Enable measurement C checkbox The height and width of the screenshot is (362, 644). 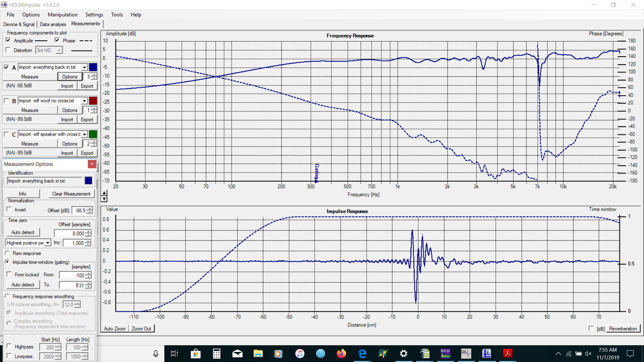(6, 134)
